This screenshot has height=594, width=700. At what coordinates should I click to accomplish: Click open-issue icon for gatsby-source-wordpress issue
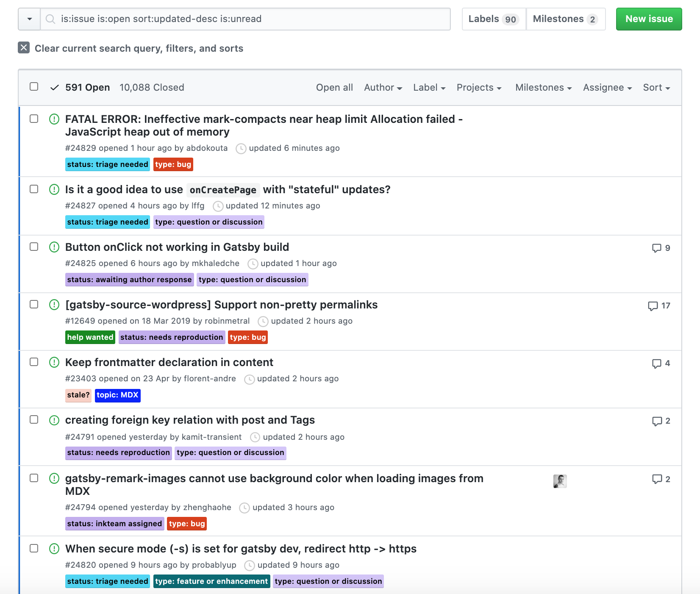pos(54,305)
